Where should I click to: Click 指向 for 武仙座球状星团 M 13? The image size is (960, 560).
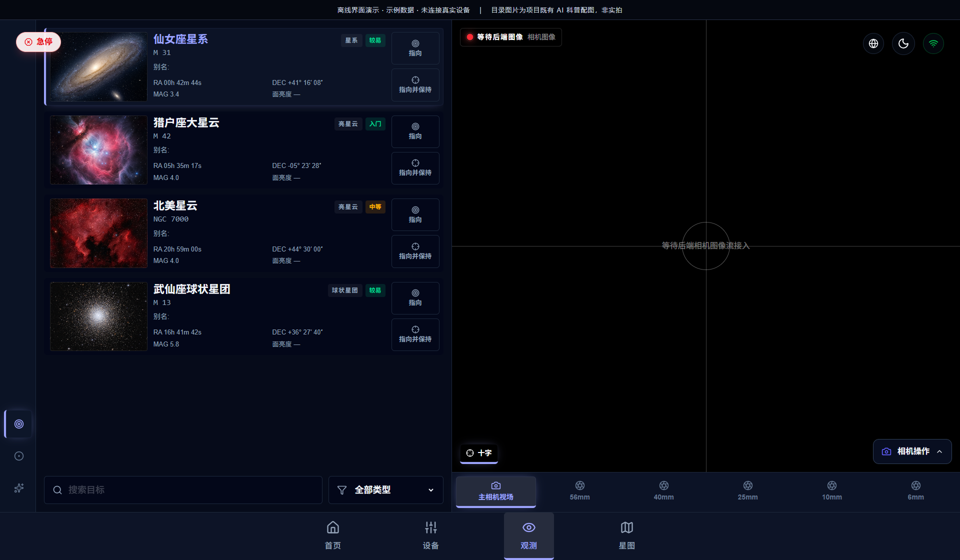[415, 298]
